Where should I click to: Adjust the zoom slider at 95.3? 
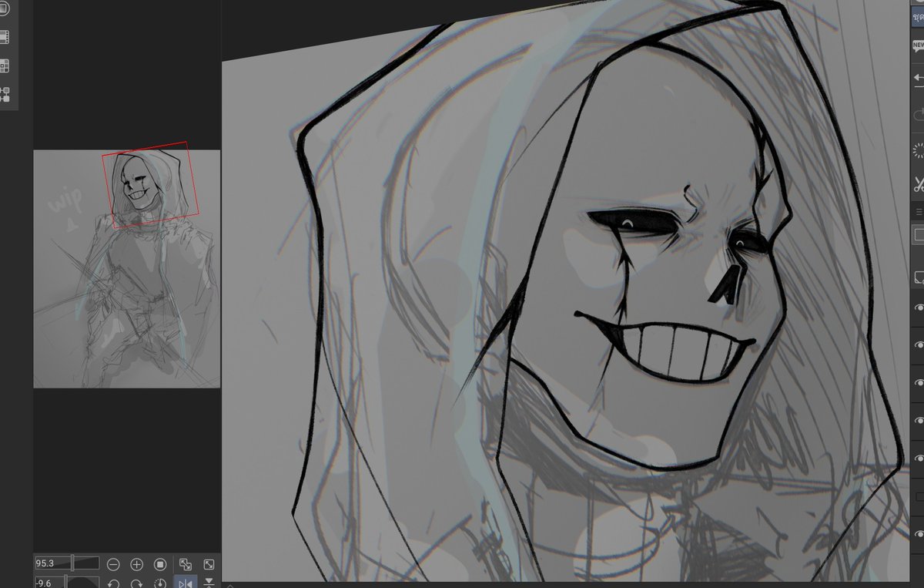67,563
